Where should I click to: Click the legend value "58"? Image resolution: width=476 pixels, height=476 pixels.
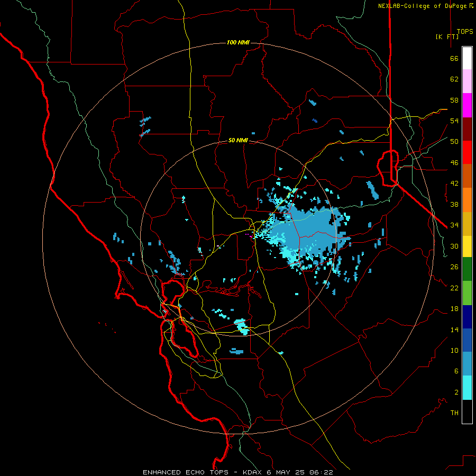[454, 100]
